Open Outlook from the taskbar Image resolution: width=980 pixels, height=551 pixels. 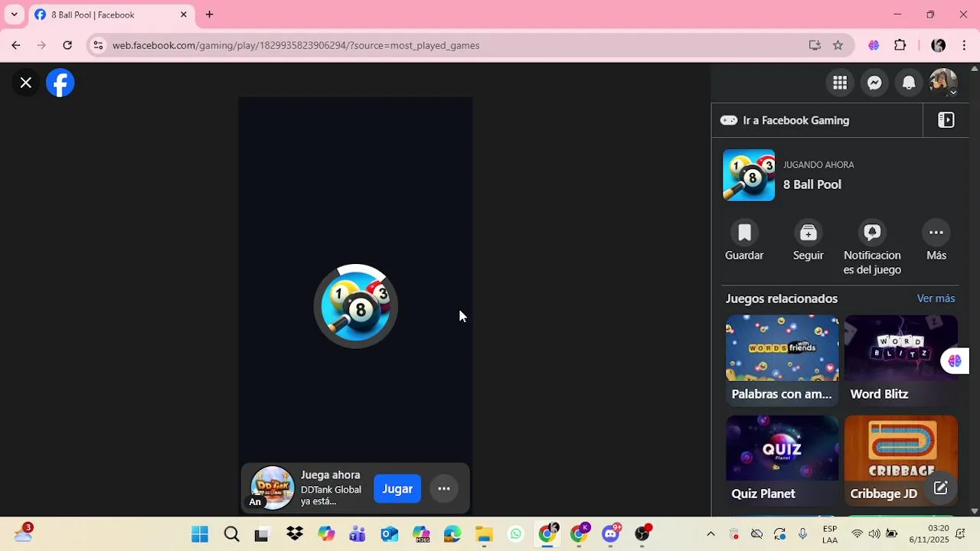pos(390,534)
